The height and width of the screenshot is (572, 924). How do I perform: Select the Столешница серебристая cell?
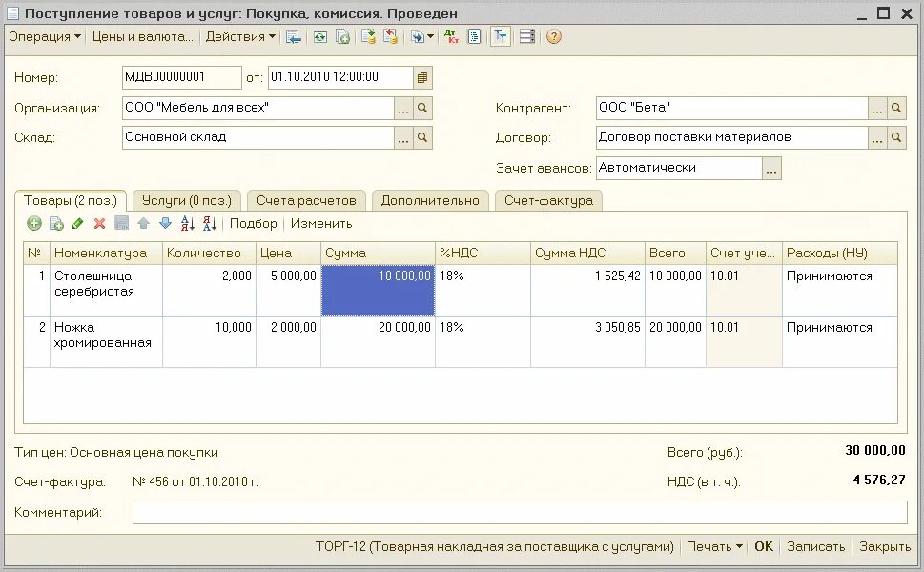pyautogui.click(x=106, y=290)
